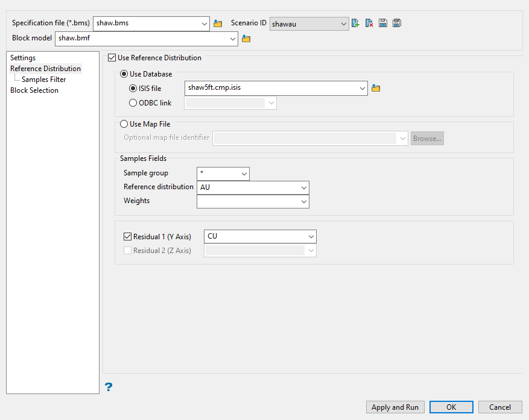
Task: Open the Scenario ID dropdown
Action: pyautogui.click(x=343, y=24)
